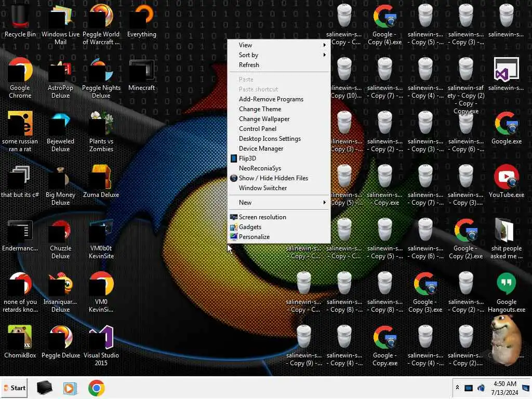Viewport: 532px width, 399px height.
Task: Open the black box taskbar app
Action: click(x=45, y=388)
